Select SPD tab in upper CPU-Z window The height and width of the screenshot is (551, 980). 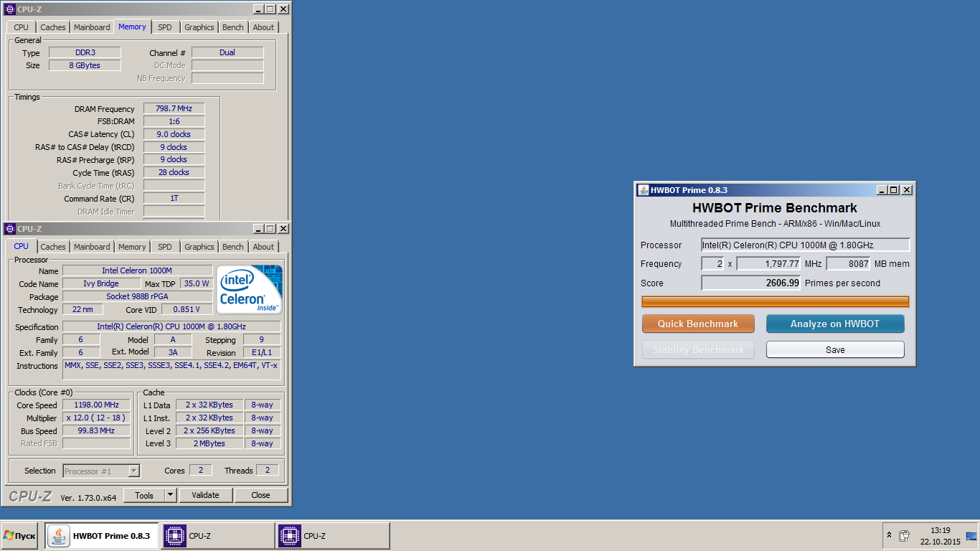[x=165, y=27]
